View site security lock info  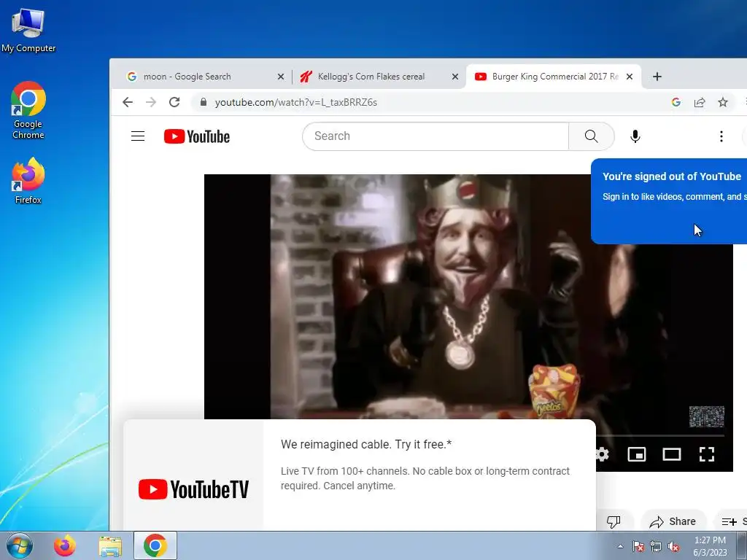pos(204,102)
